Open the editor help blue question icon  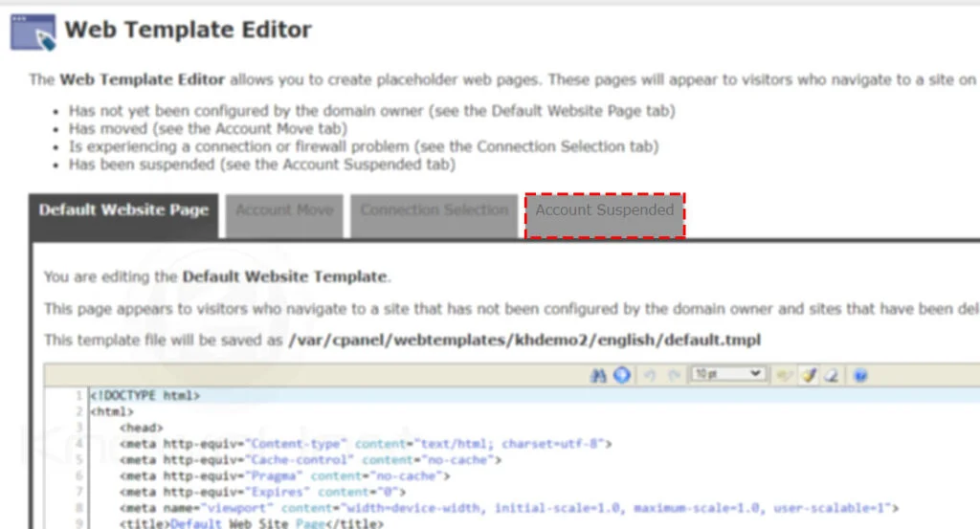(860, 375)
